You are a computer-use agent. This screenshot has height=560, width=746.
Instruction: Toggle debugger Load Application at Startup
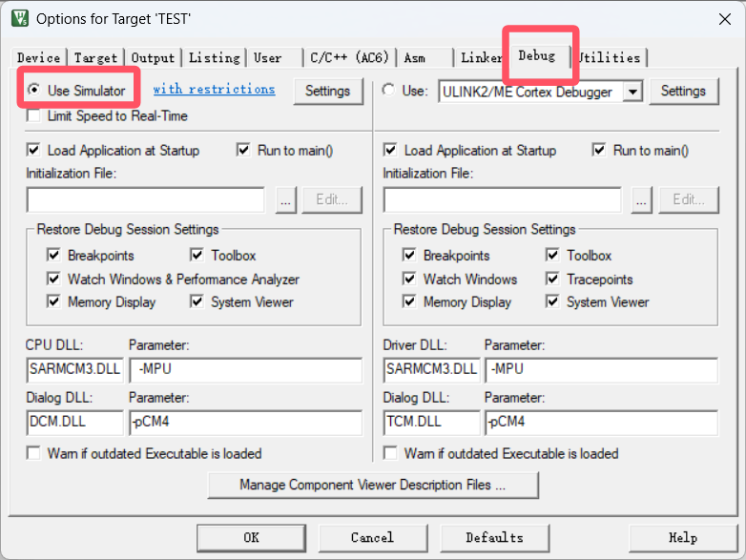click(390, 151)
